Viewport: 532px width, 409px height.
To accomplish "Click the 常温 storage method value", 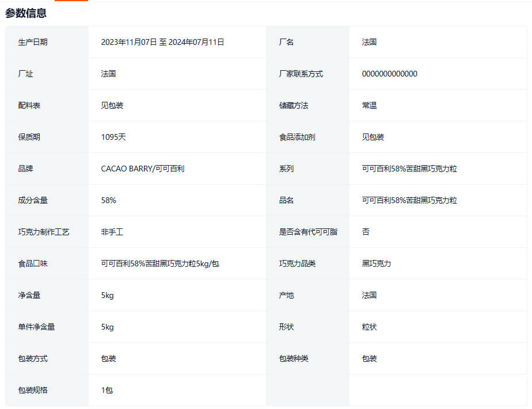I will coord(369,105).
